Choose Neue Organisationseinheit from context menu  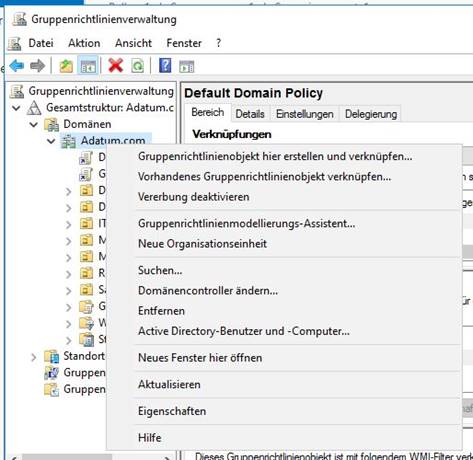point(203,243)
